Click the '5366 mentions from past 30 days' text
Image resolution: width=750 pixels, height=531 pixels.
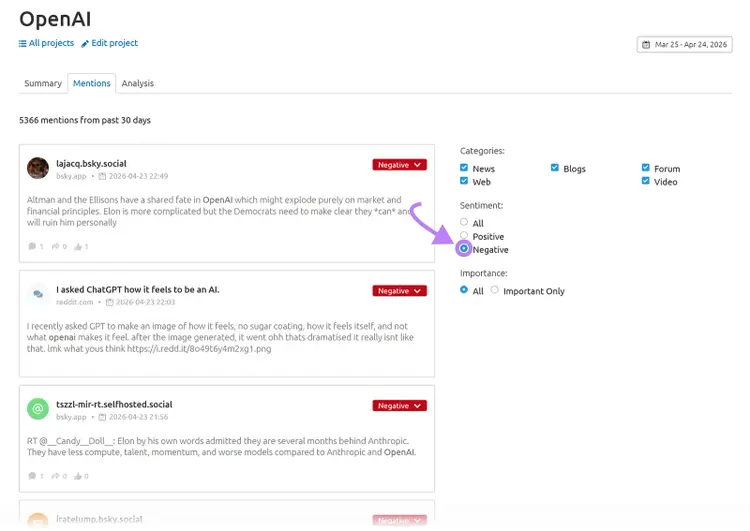85,120
